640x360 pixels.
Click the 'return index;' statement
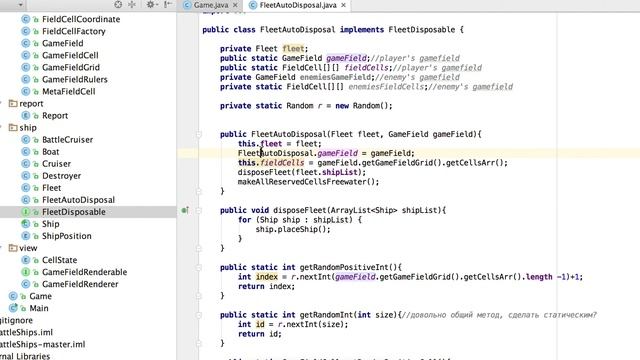click(x=267, y=287)
